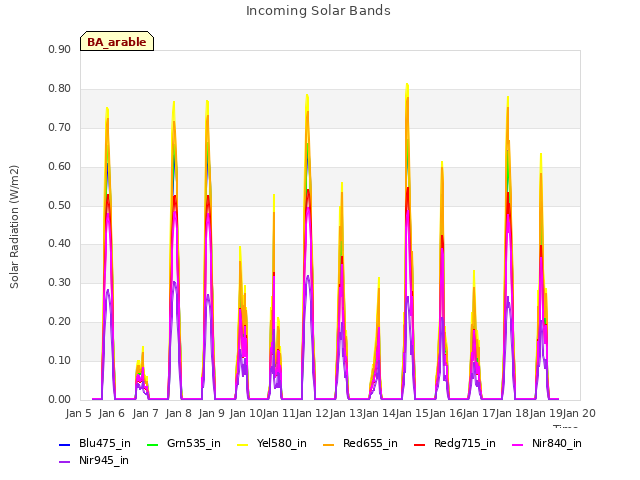Click the purple Nir945_in legend swatch
The image size is (640, 480).
65,462
